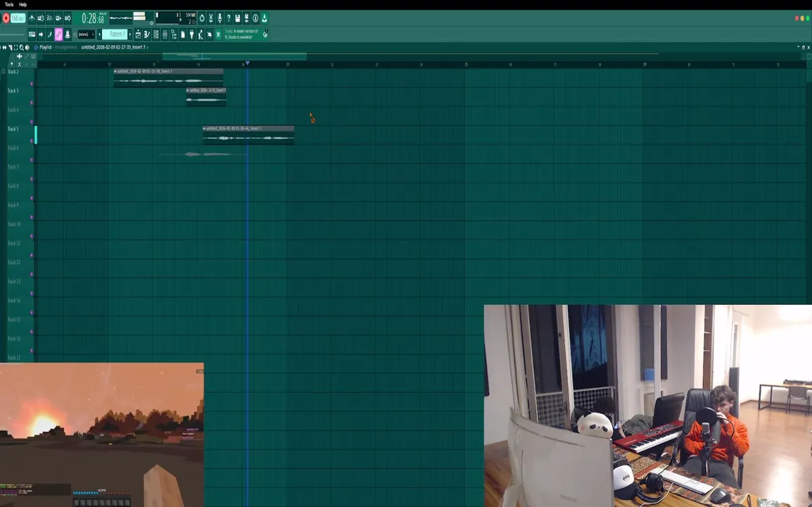This screenshot has width=812, height=507.
Task: Open the Tools menu
Action: tap(9, 4)
